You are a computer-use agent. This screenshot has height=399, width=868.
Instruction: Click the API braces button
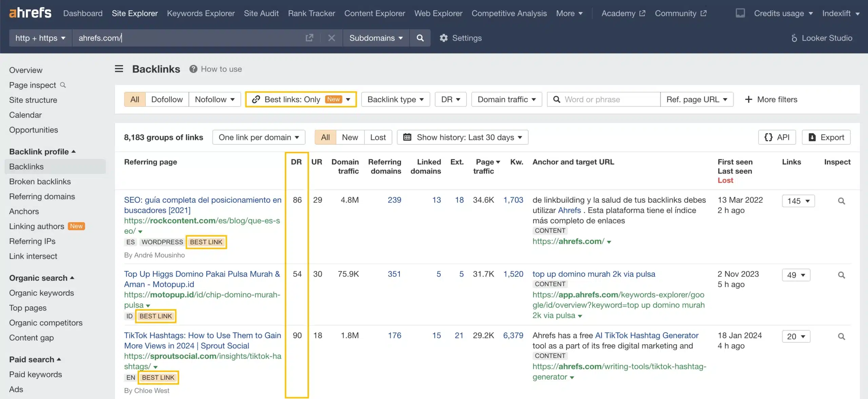click(777, 137)
